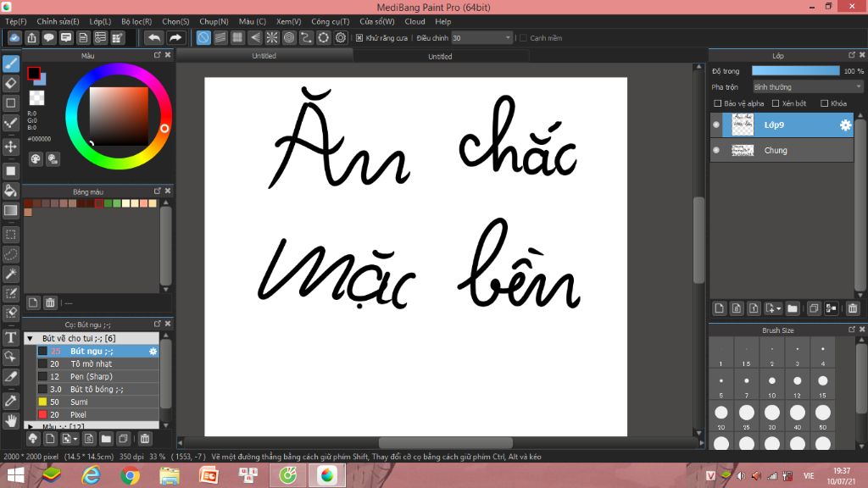Add a new folder in layer panel
Image resolution: width=868 pixels, height=488 pixels.
pyautogui.click(x=793, y=308)
